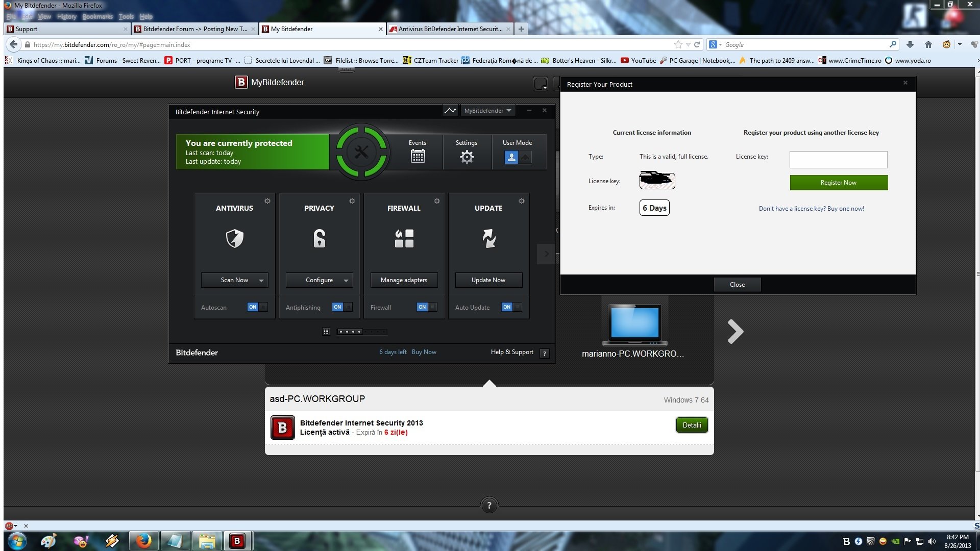This screenshot has height=551, width=980.
Task: Open Firefox from the taskbar
Action: coord(143,541)
